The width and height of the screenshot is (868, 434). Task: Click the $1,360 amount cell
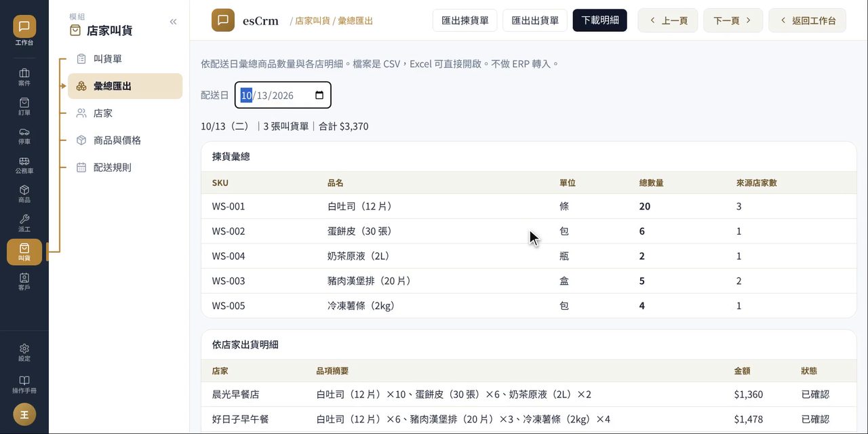pyautogui.click(x=749, y=394)
